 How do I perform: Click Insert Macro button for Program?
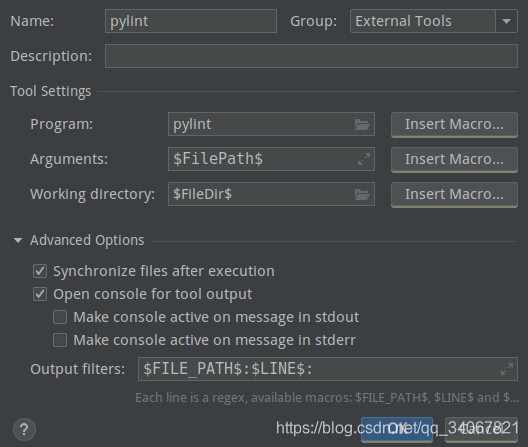[454, 125]
